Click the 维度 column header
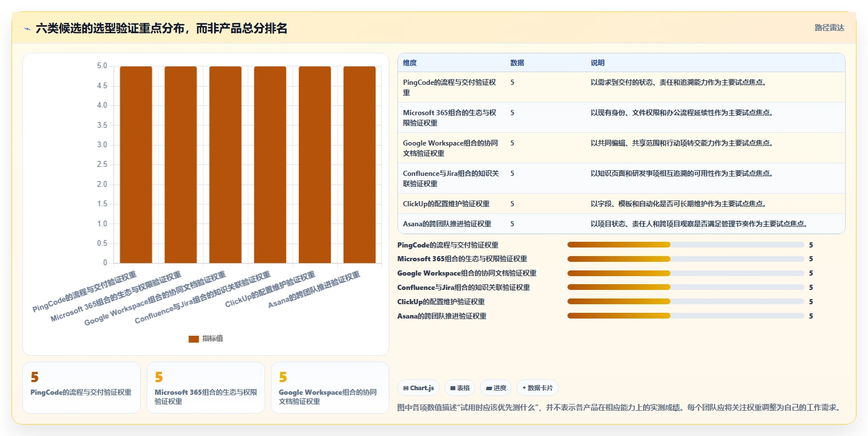The image size is (868, 436). click(x=410, y=62)
